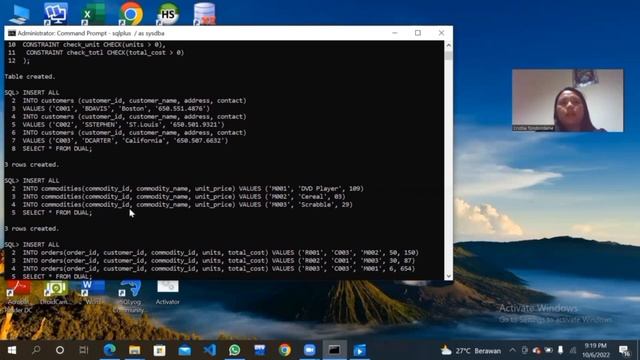Click the 'CONSTRAINT check_unit CHECK(units > 0)' line
This screenshot has height=360, width=640.
click(94, 45)
